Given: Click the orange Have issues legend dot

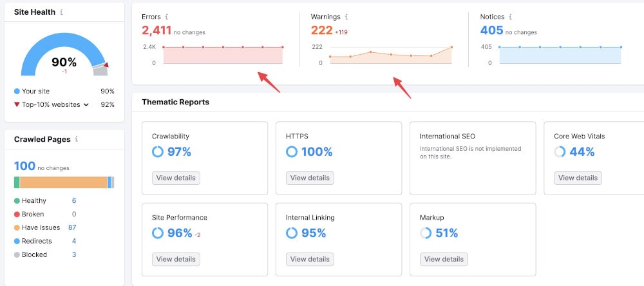Looking at the screenshot, I should point(17,227).
